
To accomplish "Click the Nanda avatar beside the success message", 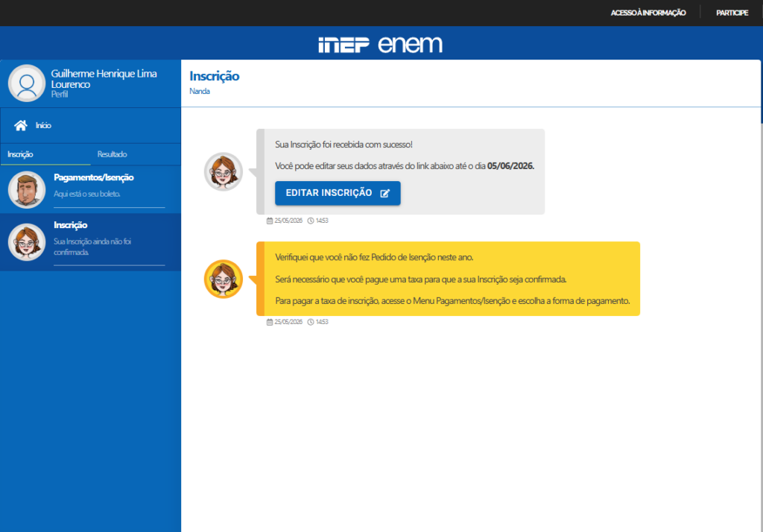I will 224,172.
